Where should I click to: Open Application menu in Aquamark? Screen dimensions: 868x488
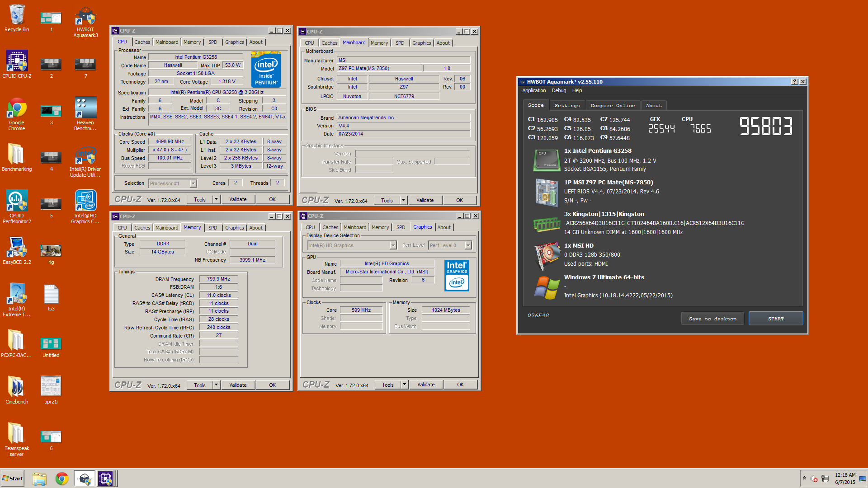(x=534, y=90)
